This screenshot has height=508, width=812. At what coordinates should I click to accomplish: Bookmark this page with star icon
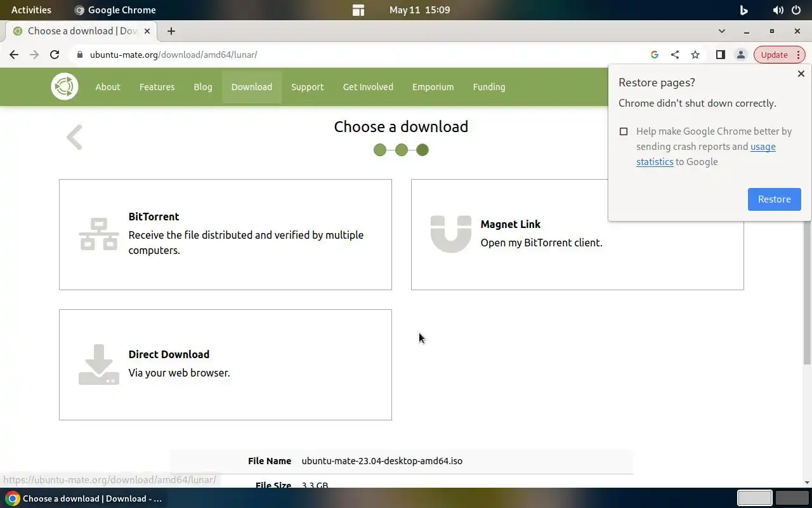[695, 55]
